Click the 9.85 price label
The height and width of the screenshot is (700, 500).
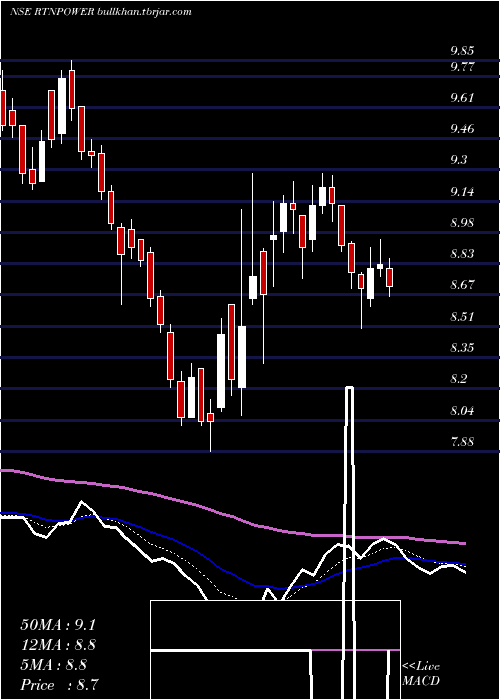[462, 50]
